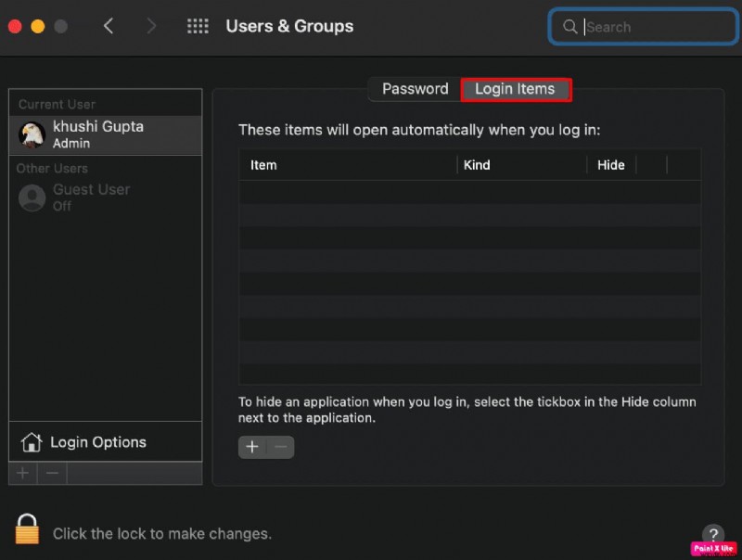Sort by the Kind column header
Image resolution: width=742 pixels, height=560 pixels.
click(522, 165)
